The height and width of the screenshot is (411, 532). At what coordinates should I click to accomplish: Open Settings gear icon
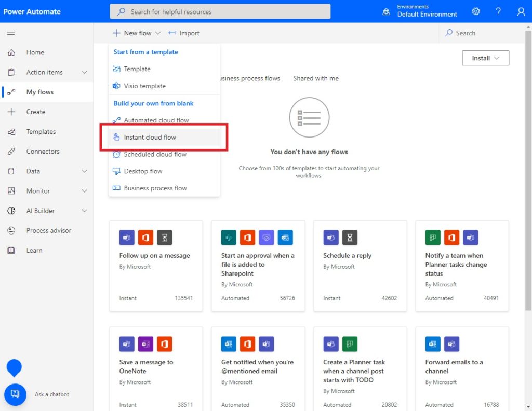click(476, 11)
